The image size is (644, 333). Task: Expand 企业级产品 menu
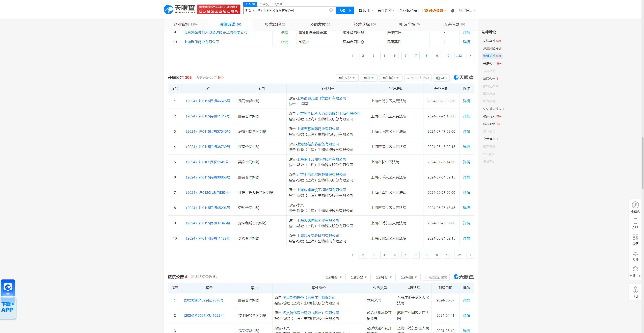click(410, 11)
